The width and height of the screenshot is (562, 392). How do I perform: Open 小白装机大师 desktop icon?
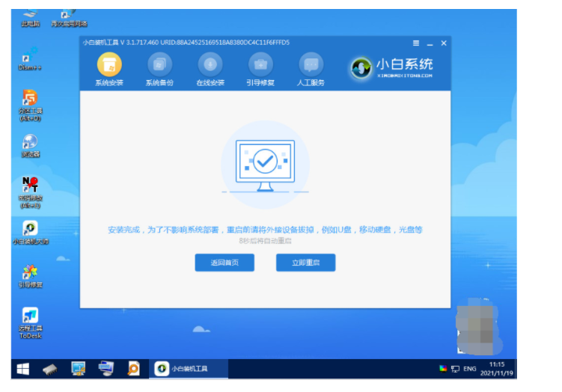(x=31, y=233)
